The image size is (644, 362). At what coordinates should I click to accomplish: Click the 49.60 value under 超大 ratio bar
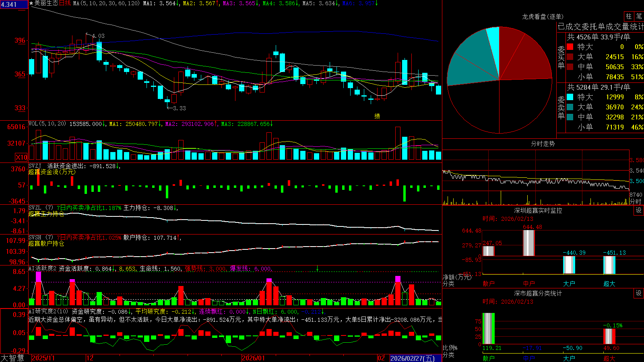[x=611, y=348]
